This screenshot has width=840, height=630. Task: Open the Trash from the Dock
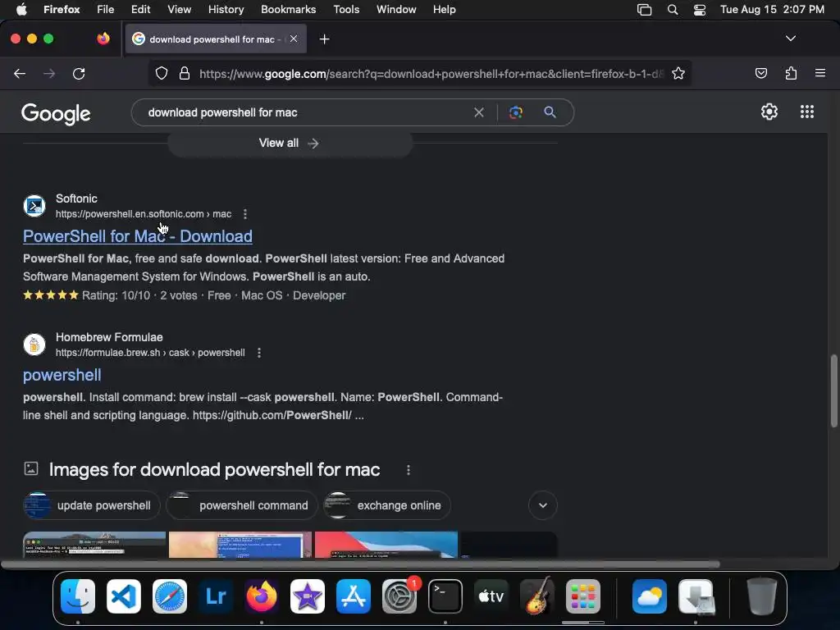click(x=762, y=596)
